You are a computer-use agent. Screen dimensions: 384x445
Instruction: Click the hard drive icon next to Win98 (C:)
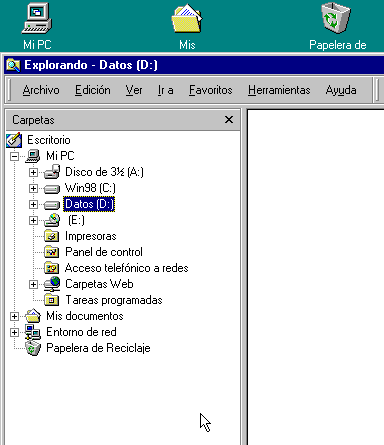(x=52, y=189)
